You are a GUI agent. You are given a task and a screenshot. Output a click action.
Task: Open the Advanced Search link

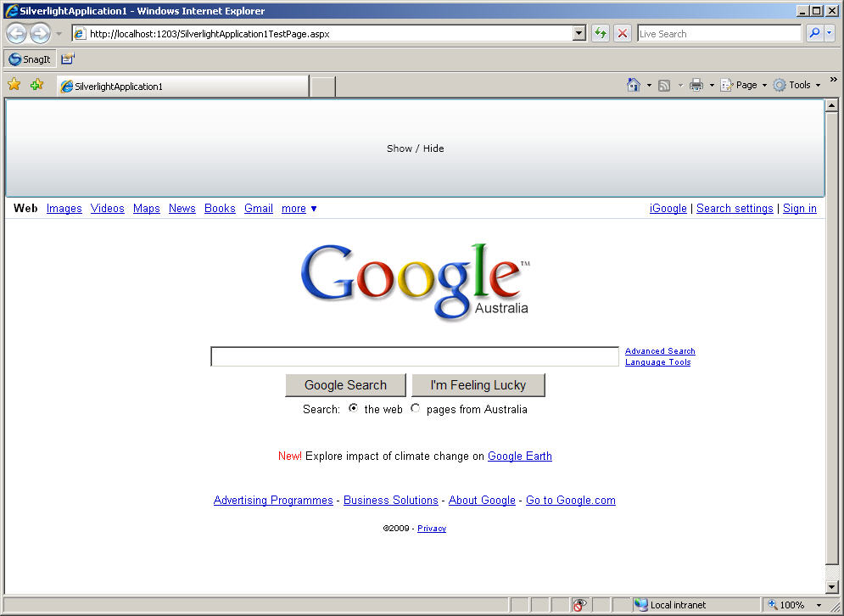(x=660, y=351)
